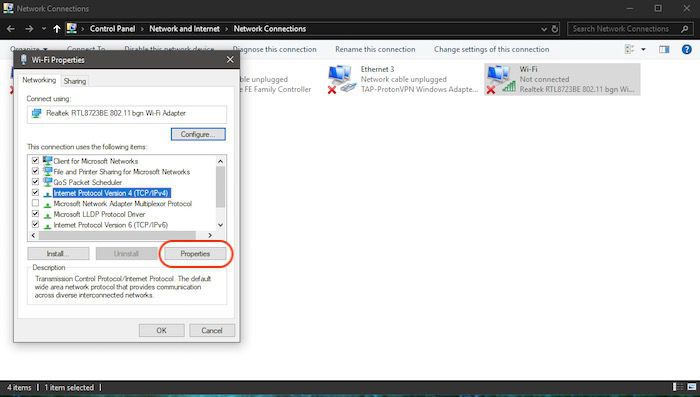
Task: Click the Control Panel breadcrumb
Action: coord(112,29)
